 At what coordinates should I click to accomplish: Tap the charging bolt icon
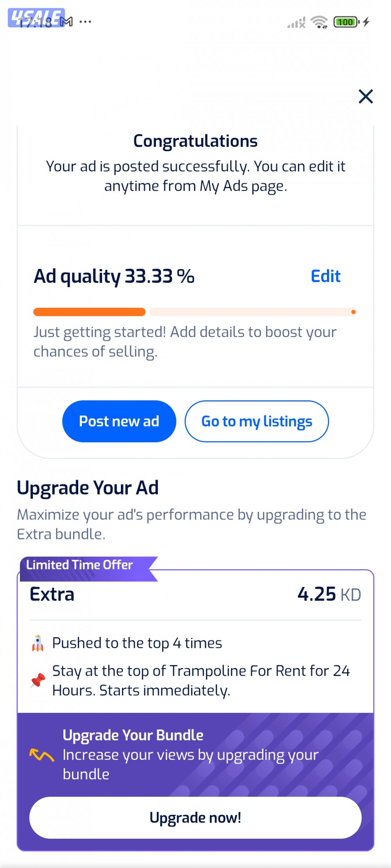pyautogui.click(x=366, y=22)
